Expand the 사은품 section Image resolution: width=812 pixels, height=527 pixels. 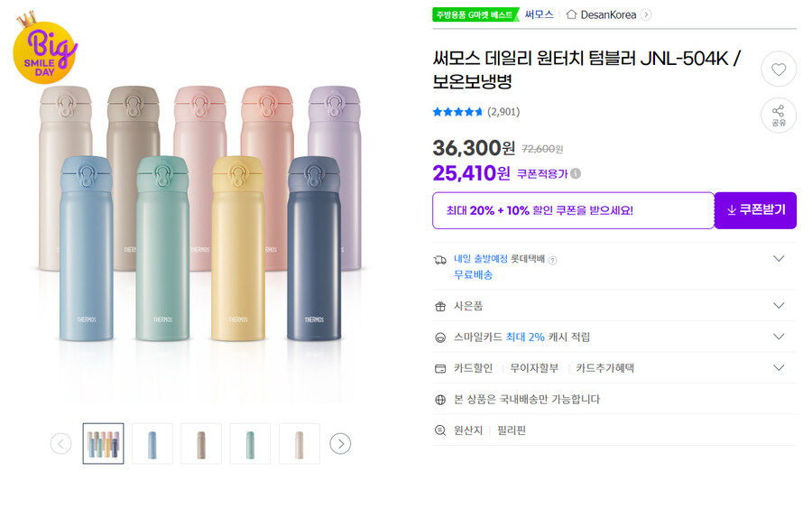pos(780,305)
